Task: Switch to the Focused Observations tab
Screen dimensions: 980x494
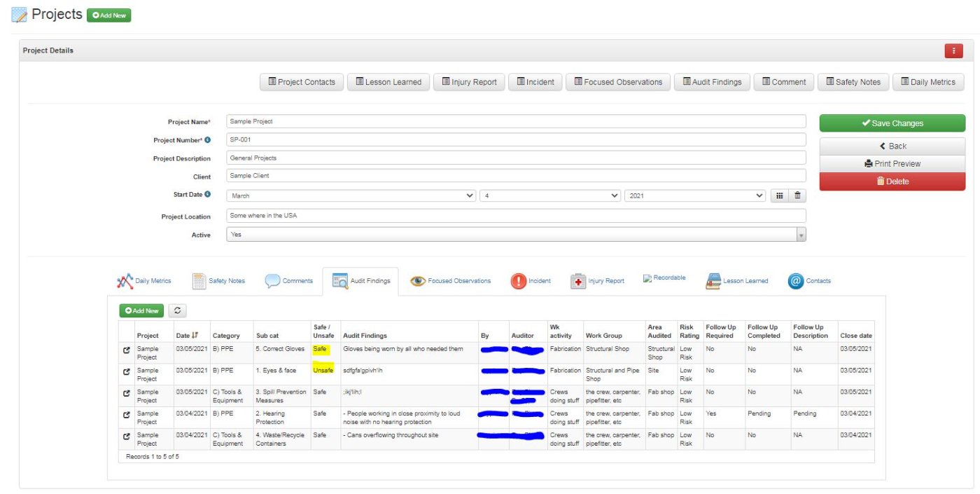Action: [x=451, y=281]
